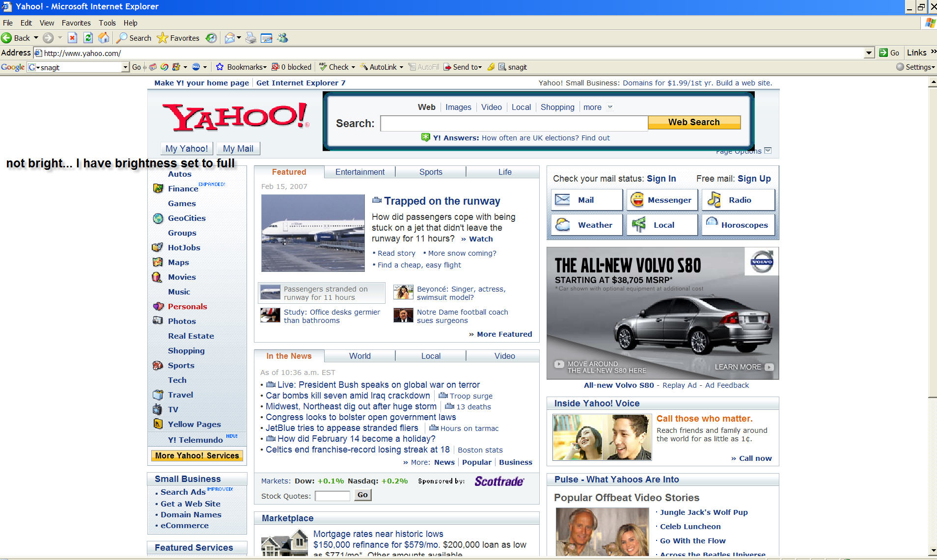
Task: Open the Tools menu
Action: coord(107,23)
